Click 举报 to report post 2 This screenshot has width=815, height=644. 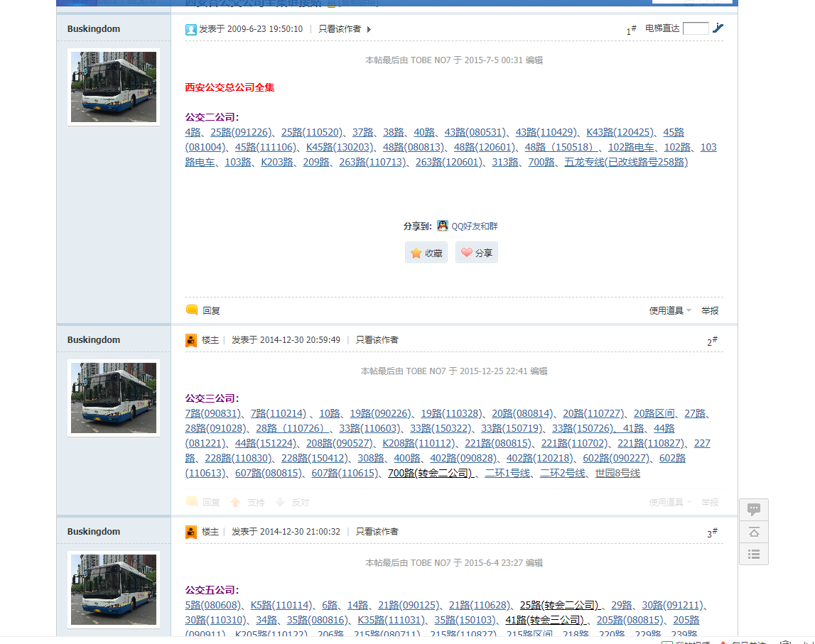(x=710, y=502)
